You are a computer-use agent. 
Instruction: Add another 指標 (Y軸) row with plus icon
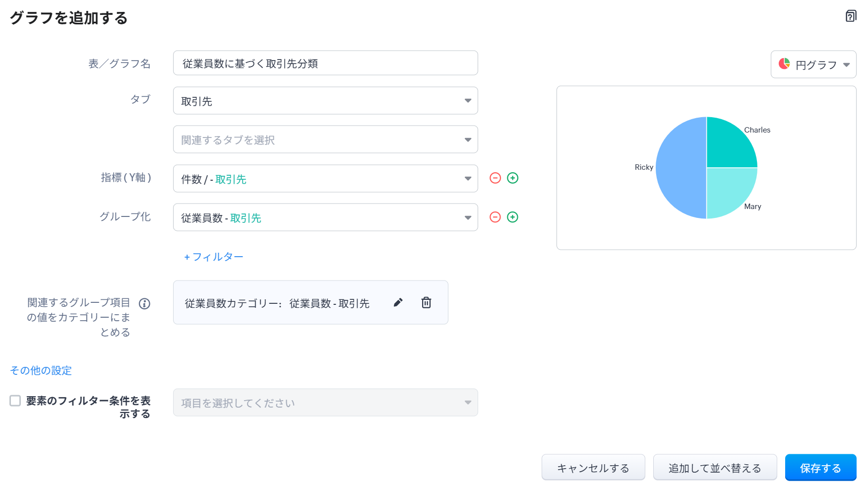512,178
